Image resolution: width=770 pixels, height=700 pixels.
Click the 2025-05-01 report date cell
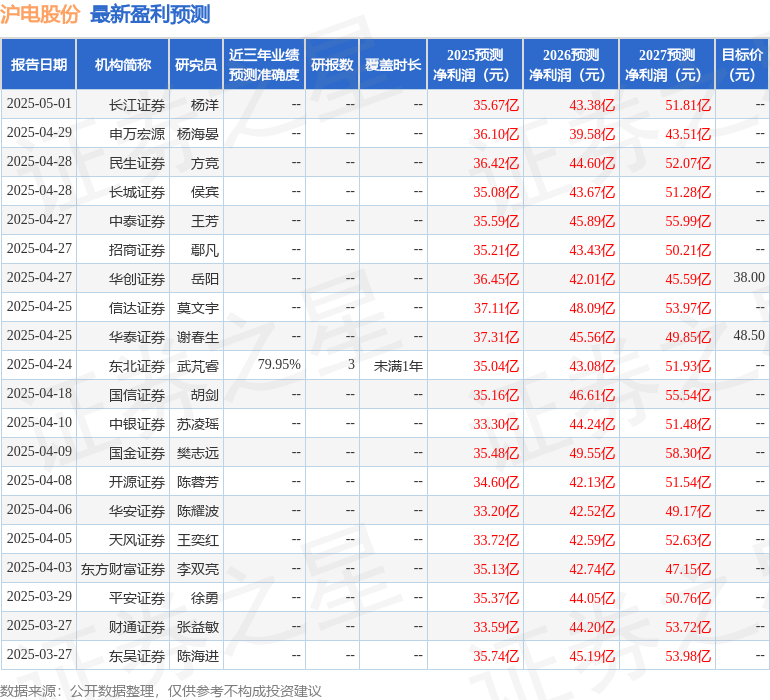click(x=39, y=104)
